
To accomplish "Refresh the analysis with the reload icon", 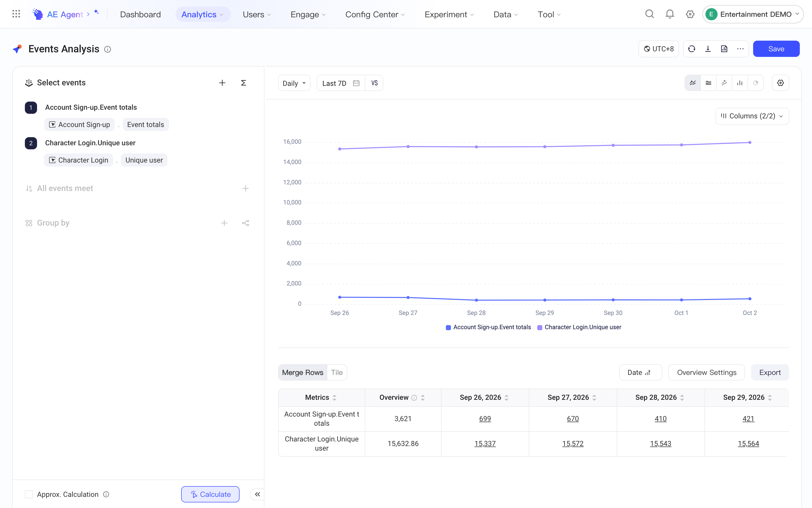I will (691, 49).
